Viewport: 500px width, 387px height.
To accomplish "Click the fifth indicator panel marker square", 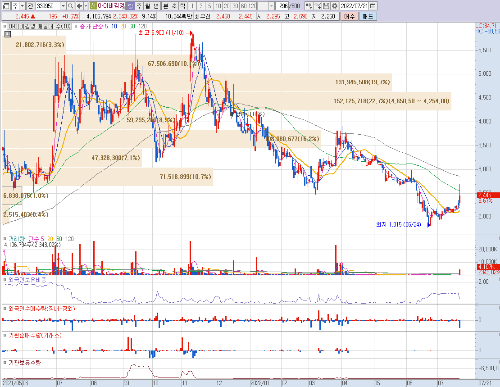I will [x=5, y=335].
